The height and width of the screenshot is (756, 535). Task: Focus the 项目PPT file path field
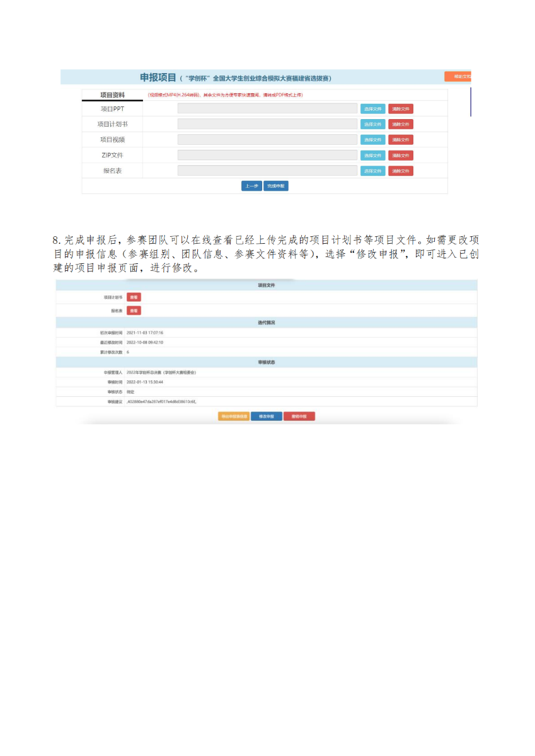click(267, 109)
